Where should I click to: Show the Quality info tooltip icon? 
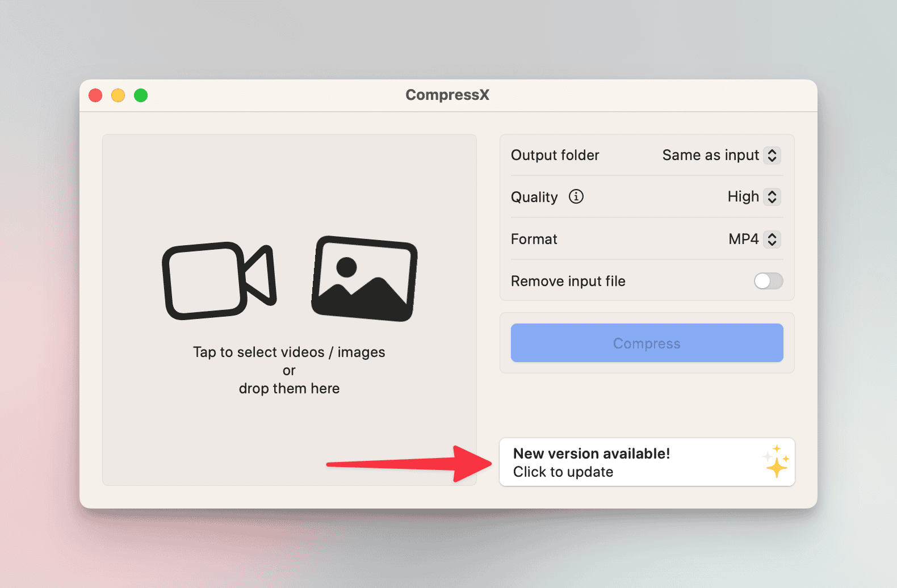[x=576, y=196]
